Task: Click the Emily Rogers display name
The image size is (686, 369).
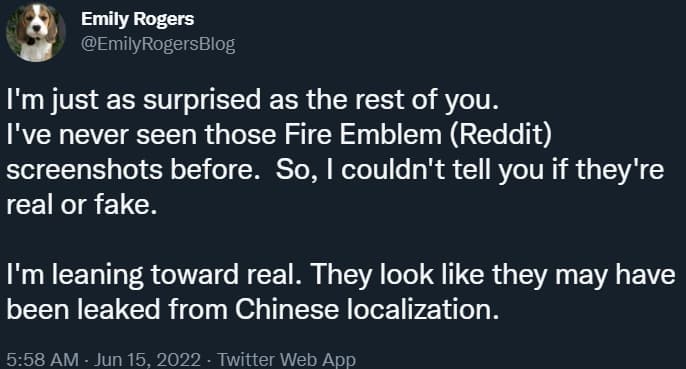Action: pyautogui.click(x=137, y=19)
